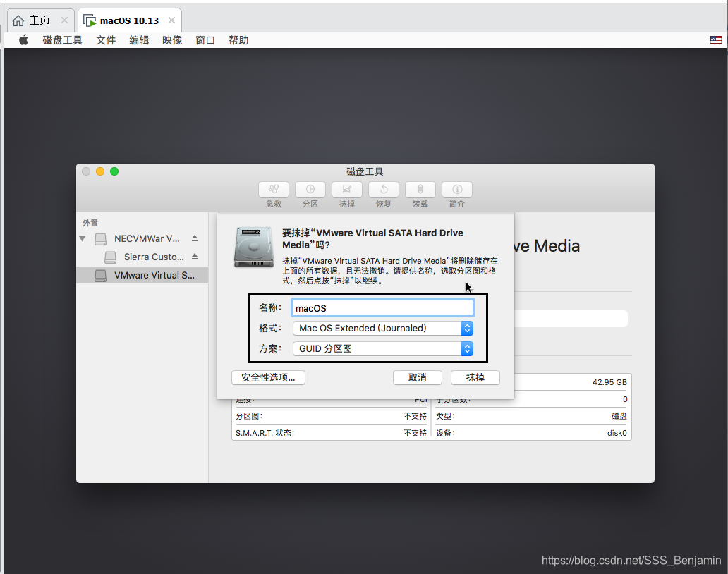The height and width of the screenshot is (574, 728).
Task: Click the VMware Virtual S... drive icon
Action: [x=100, y=276]
